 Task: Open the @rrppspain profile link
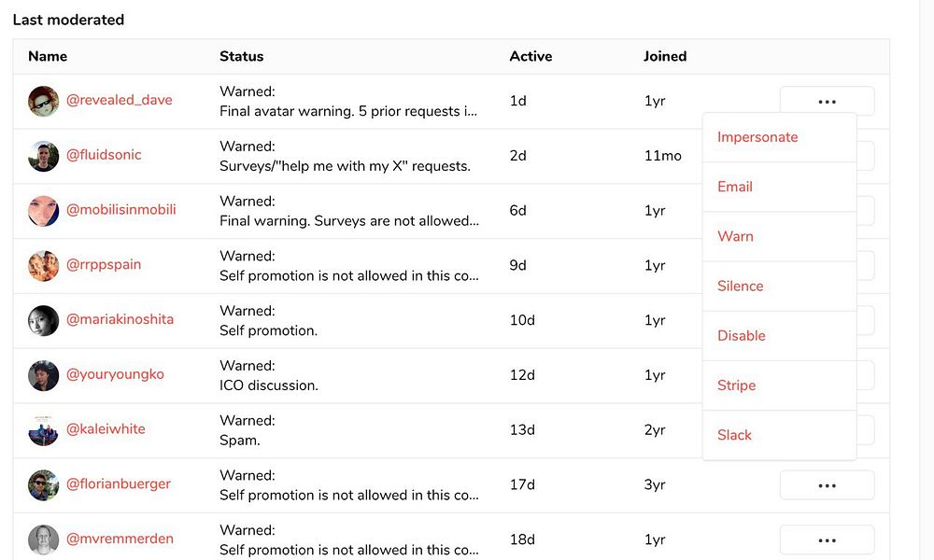tap(104, 264)
